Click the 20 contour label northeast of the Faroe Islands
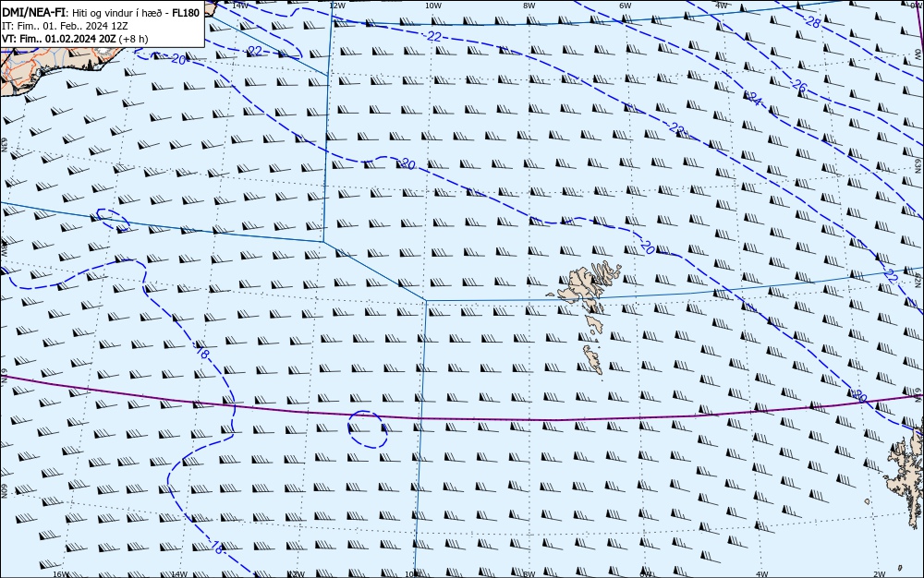 647,247
